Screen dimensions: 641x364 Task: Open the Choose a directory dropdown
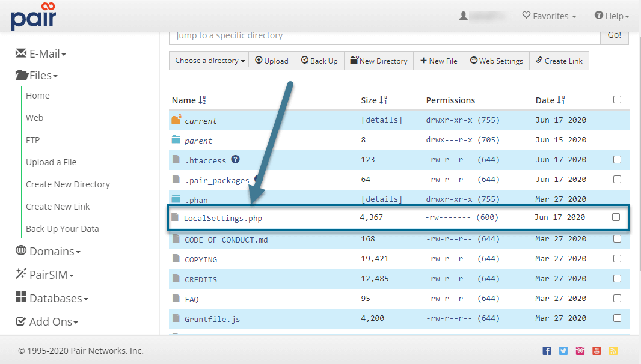[x=210, y=61]
